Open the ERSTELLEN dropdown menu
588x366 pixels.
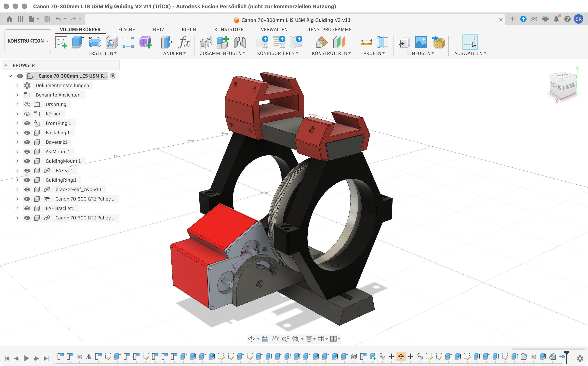tap(102, 53)
